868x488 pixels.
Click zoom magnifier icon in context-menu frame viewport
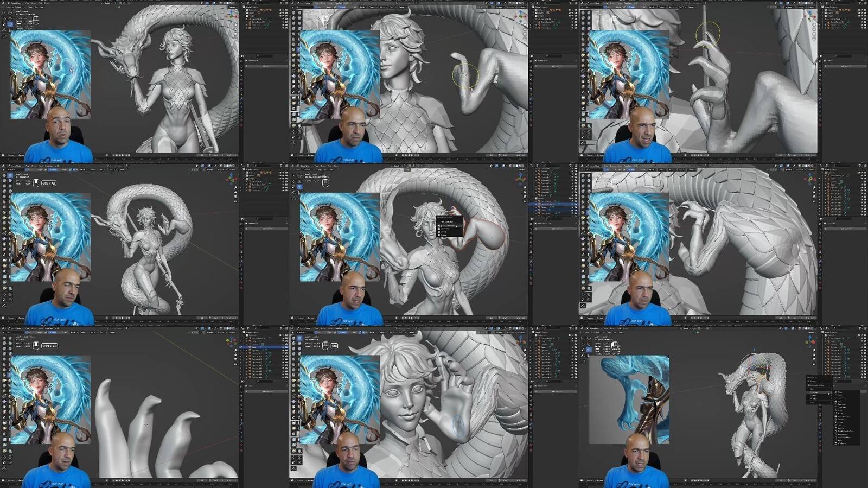[x=525, y=187]
